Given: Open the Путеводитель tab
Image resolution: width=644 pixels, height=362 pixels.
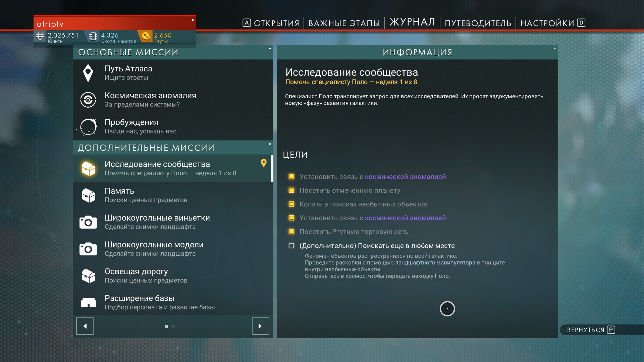Looking at the screenshot, I should pyautogui.click(x=478, y=23).
